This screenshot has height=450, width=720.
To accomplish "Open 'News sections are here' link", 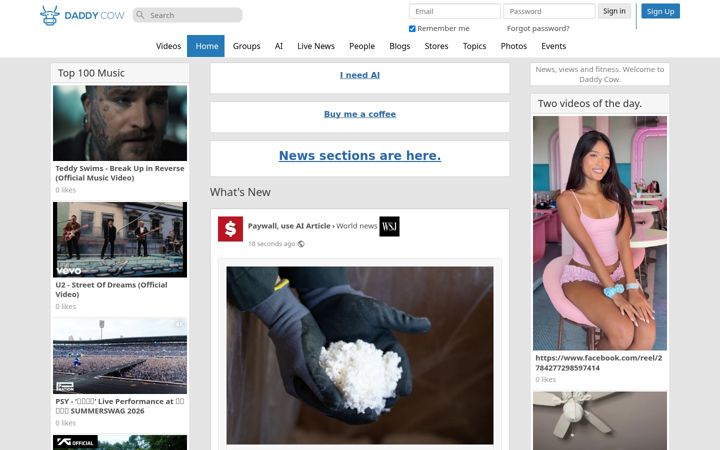I will (360, 156).
